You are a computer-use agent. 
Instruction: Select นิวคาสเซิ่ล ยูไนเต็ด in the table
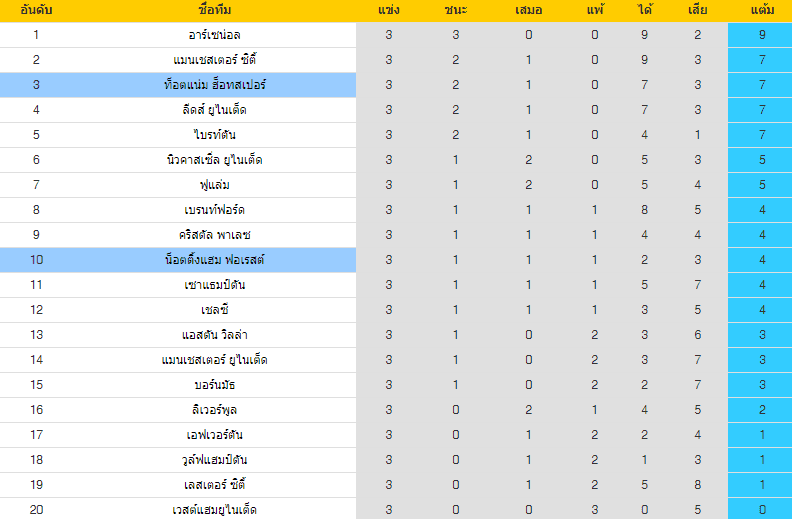215,160
